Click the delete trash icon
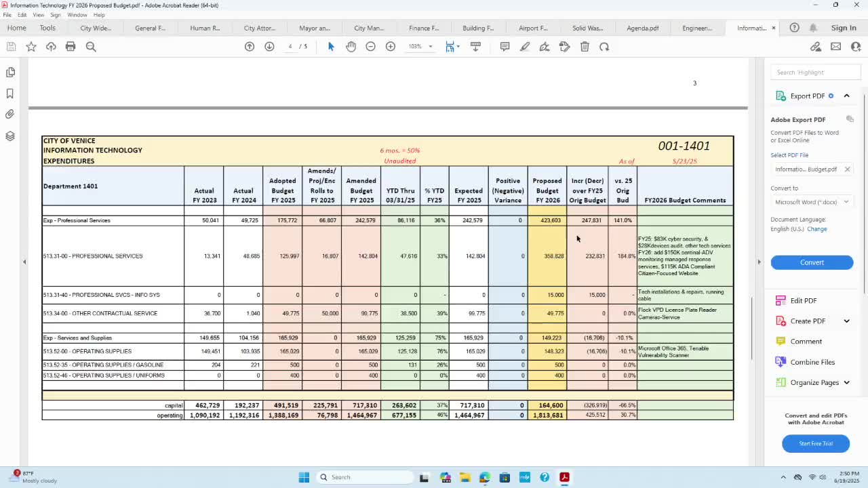 coord(585,46)
